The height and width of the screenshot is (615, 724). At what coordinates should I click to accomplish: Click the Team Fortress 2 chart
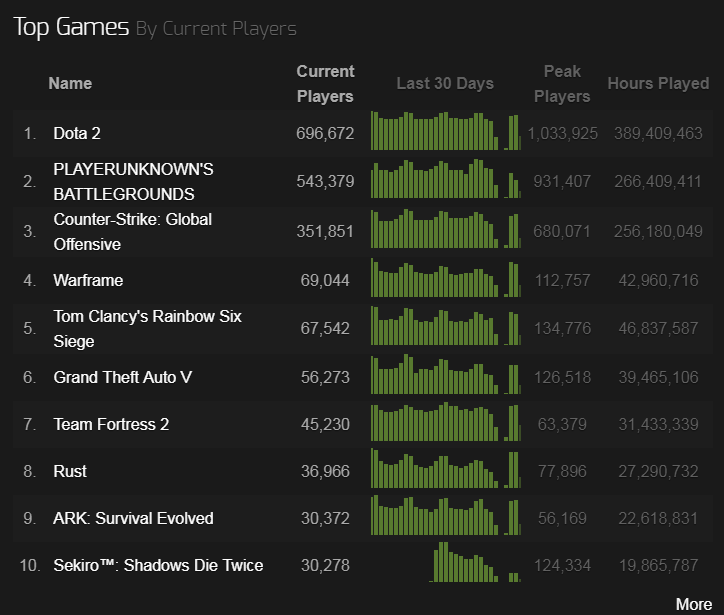(x=446, y=422)
